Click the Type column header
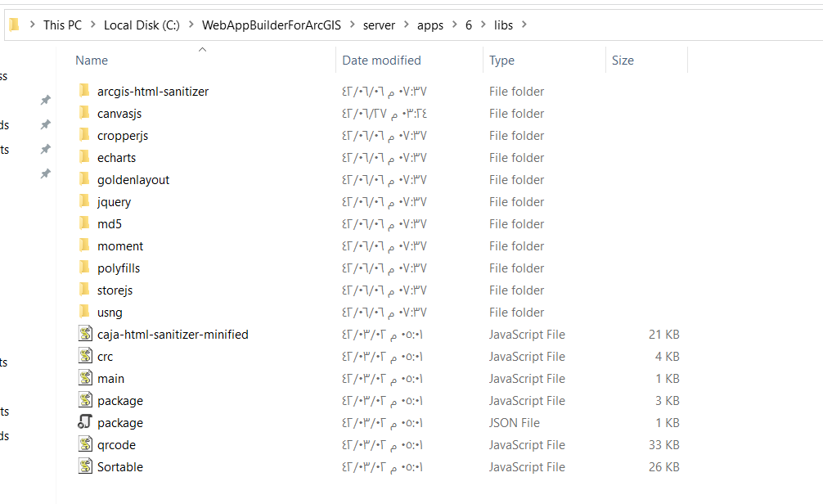823x504 pixels. coord(501,60)
